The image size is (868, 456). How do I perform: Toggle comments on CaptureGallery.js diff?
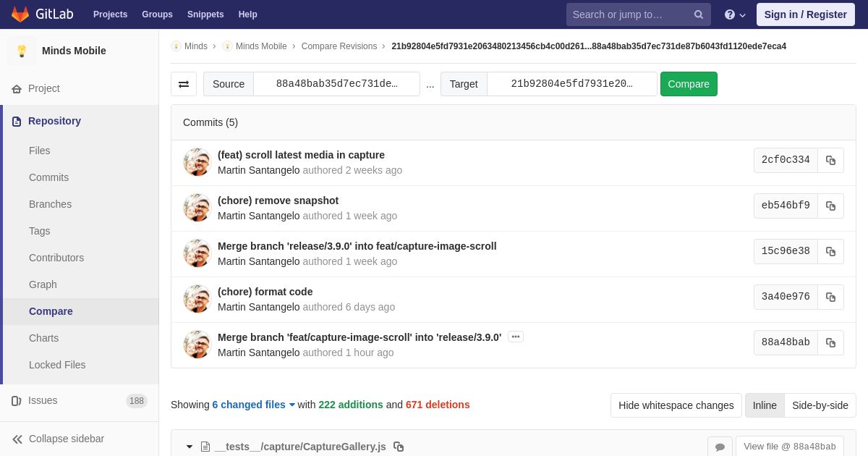pyautogui.click(x=720, y=447)
